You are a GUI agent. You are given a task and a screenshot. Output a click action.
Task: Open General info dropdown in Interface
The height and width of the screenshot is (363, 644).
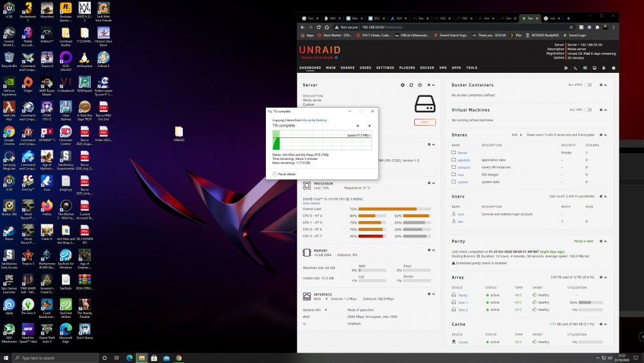coord(315,310)
